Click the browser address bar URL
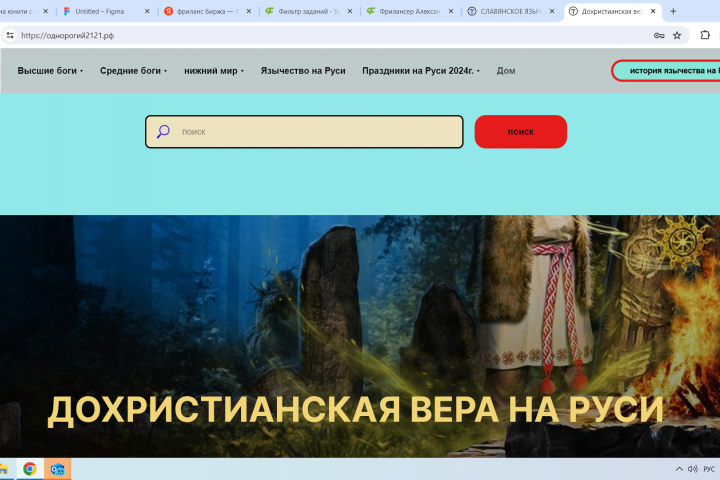The width and height of the screenshot is (720, 480). click(68, 35)
